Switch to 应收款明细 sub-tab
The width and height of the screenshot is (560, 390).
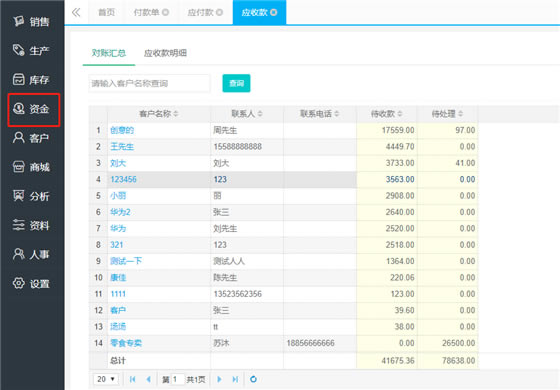click(165, 53)
